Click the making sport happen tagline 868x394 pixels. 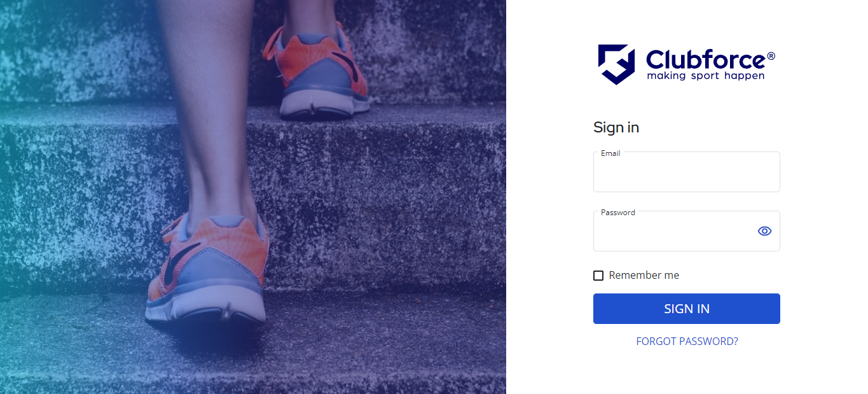click(x=705, y=76)
